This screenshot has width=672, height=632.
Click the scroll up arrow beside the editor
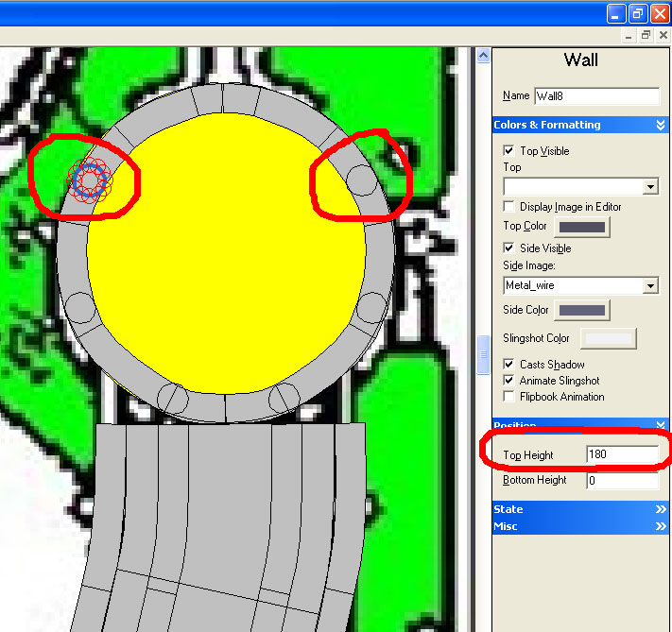coord(483,56)
